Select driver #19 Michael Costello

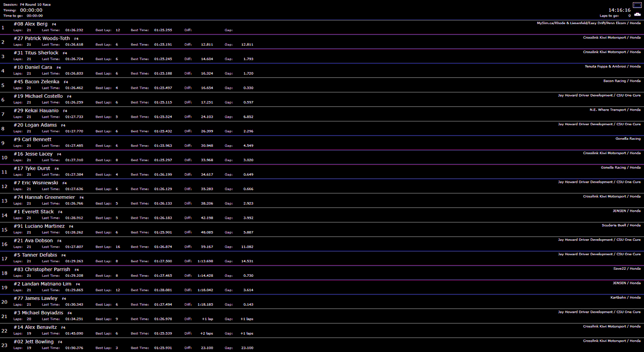tap(38, 96)
